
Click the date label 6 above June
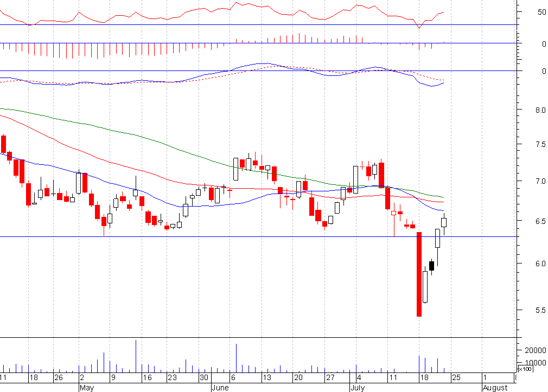[233, 378]
